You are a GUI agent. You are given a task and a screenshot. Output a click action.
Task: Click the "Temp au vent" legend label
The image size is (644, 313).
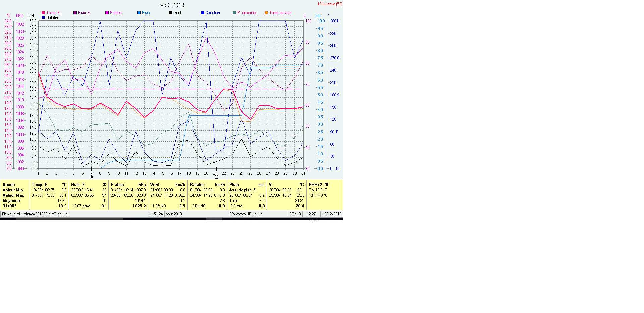pyautogui.click(x=280, y=13)
